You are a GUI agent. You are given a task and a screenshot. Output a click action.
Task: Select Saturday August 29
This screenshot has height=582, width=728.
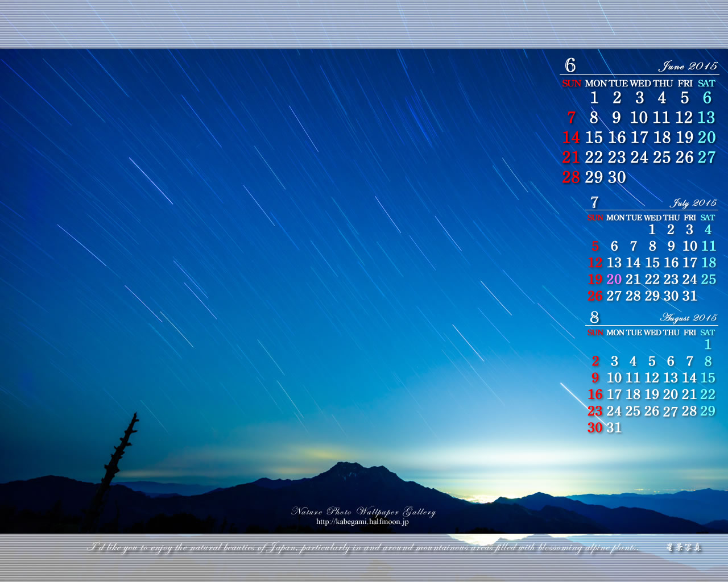pyautogui.click(x=708, y=410)
